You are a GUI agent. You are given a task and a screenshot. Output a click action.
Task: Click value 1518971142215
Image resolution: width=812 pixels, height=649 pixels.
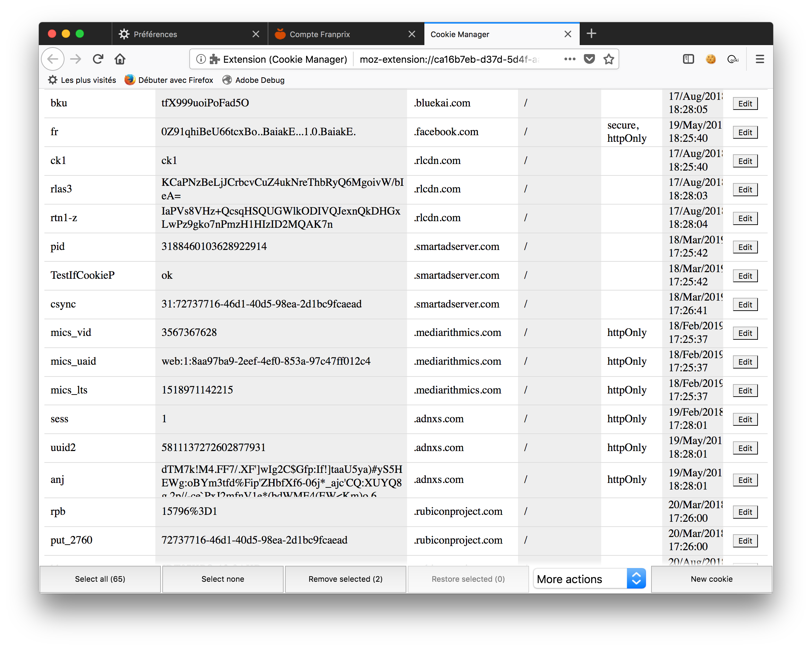tap(197, 390)
